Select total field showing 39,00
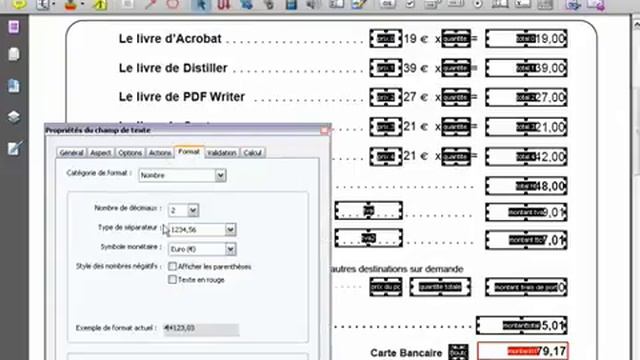Image resolution: width=640 pixels, height=360 pixels. point(526,68)
